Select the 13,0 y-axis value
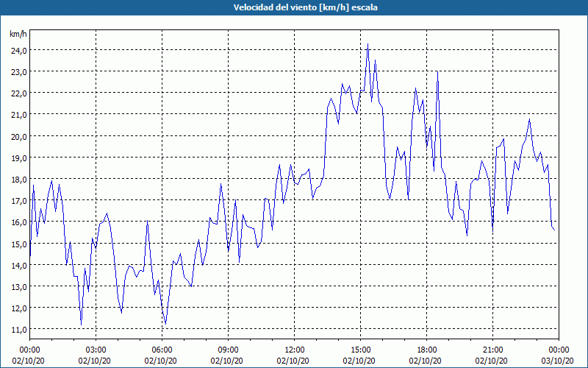Screen dimensions: 588x368 (x=18, y=287)
